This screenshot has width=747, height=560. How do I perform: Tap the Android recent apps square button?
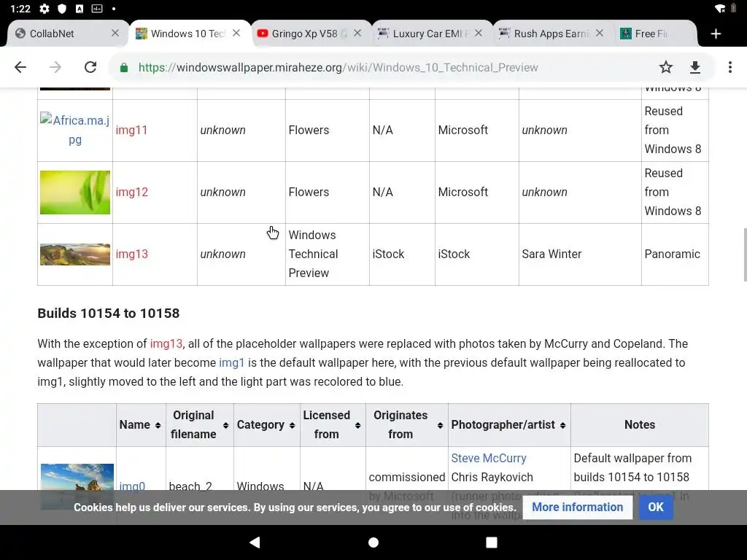(491, 542)
